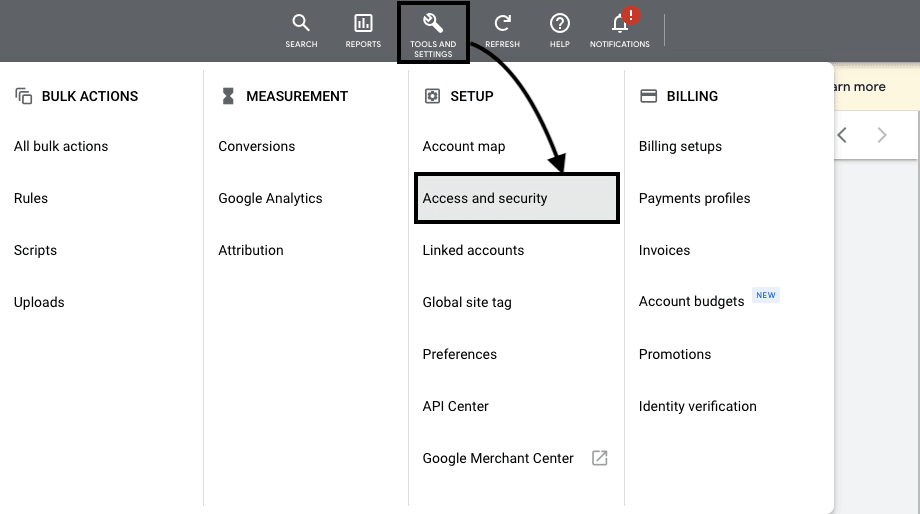Open API Center
920x514 pixels.
(455, 406)
